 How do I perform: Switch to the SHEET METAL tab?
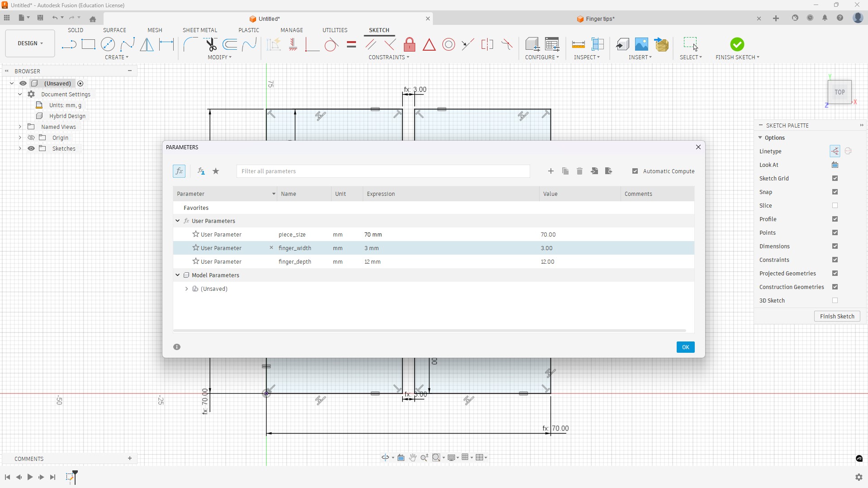click(199, 30)
